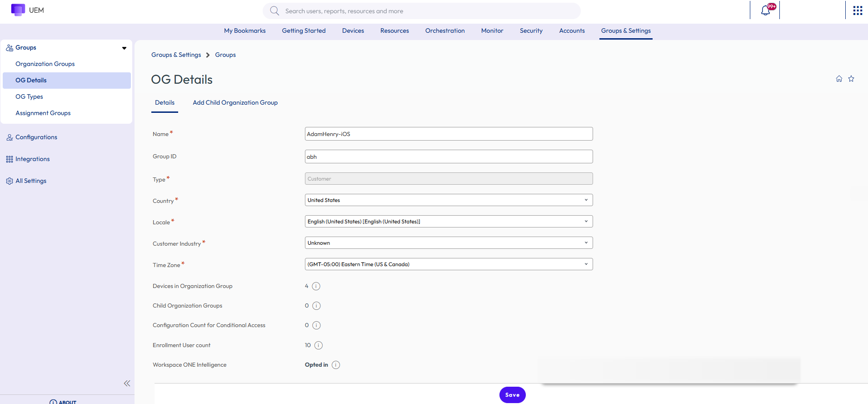Open the Country dropdown
Screen dimensions: 868x404
pyautogui.click(x=449, y=200)
